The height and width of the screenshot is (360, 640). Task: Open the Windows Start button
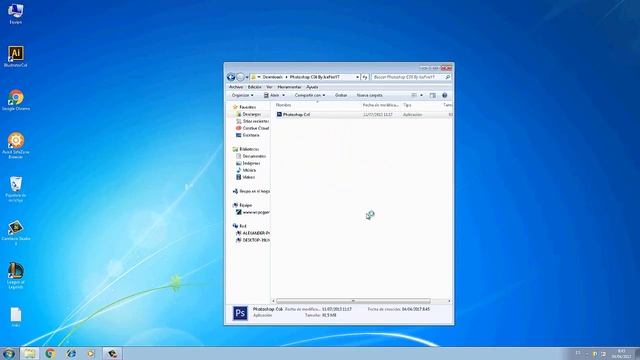point(8,354)
